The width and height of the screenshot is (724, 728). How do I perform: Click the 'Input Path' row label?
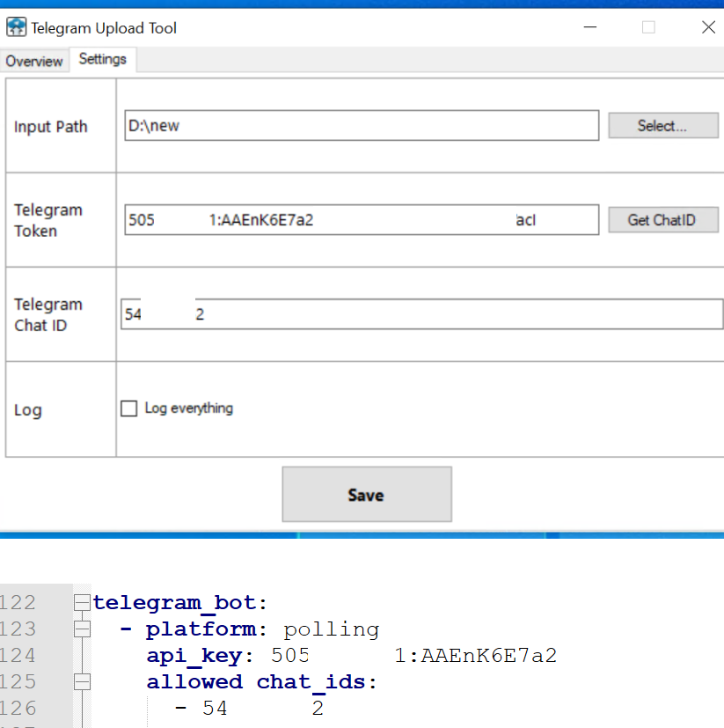(x=51, y=127)
